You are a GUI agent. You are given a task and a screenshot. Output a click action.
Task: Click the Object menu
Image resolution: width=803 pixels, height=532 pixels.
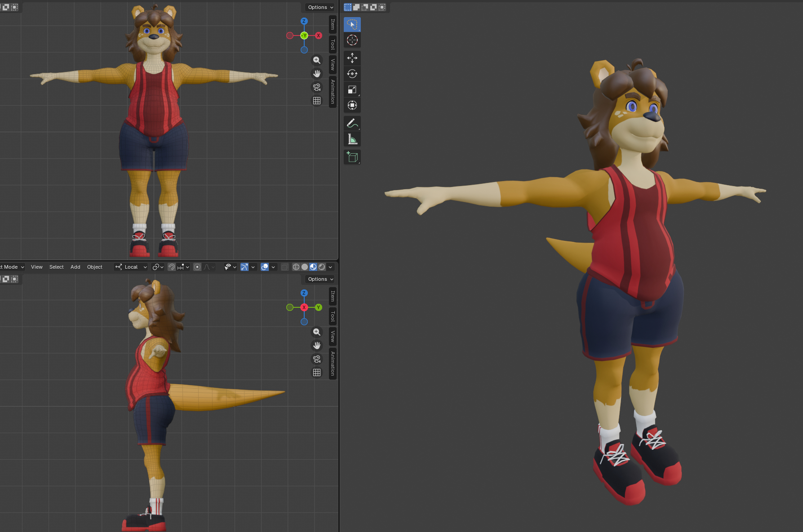(94, 267)
